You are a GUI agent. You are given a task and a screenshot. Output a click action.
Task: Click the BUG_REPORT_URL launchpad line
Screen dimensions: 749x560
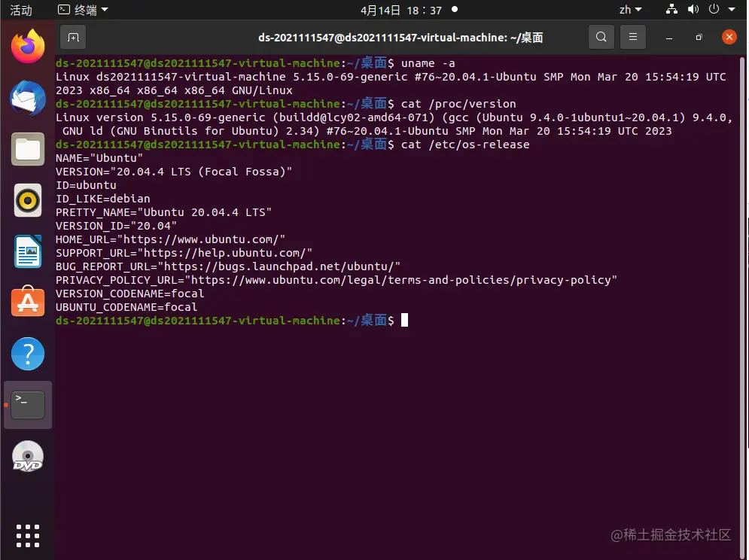point(228,266)
